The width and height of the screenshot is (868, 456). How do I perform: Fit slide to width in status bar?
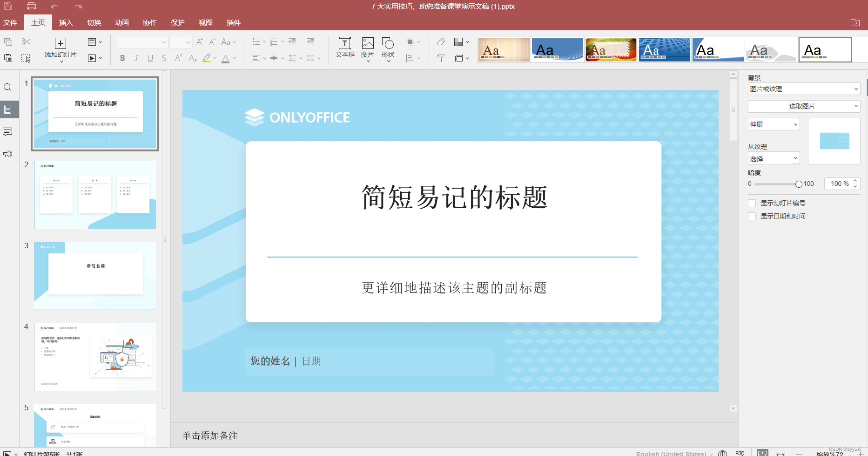pos(781,453)
